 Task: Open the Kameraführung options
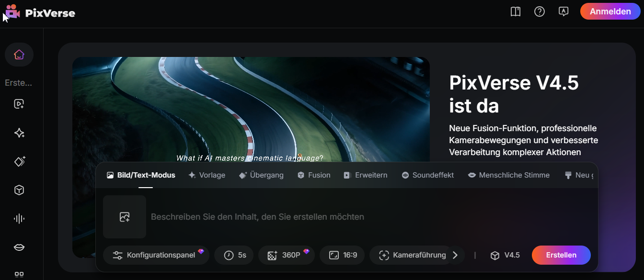click(x=413, y=255)
